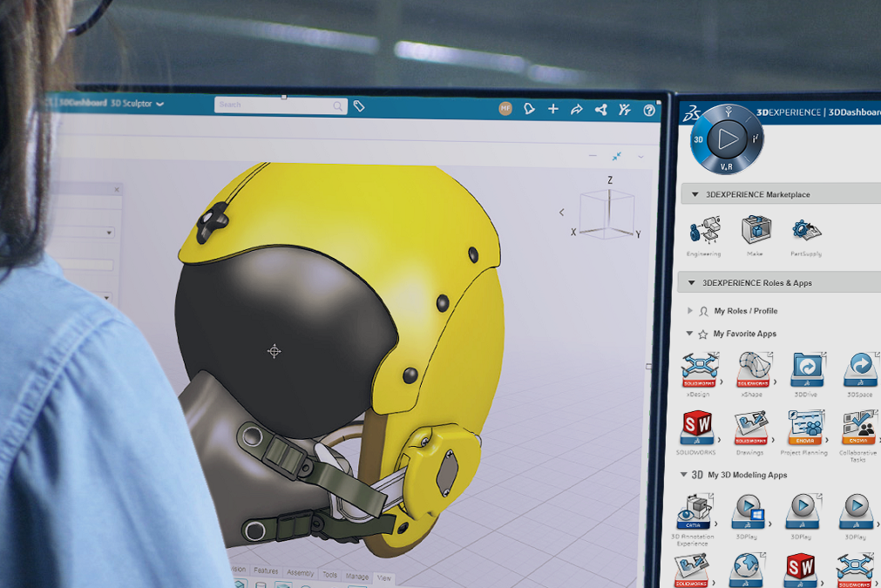The height and width of the screenshot is (588, 881).
Task: Launch the globe app icon
Action: 746,571
